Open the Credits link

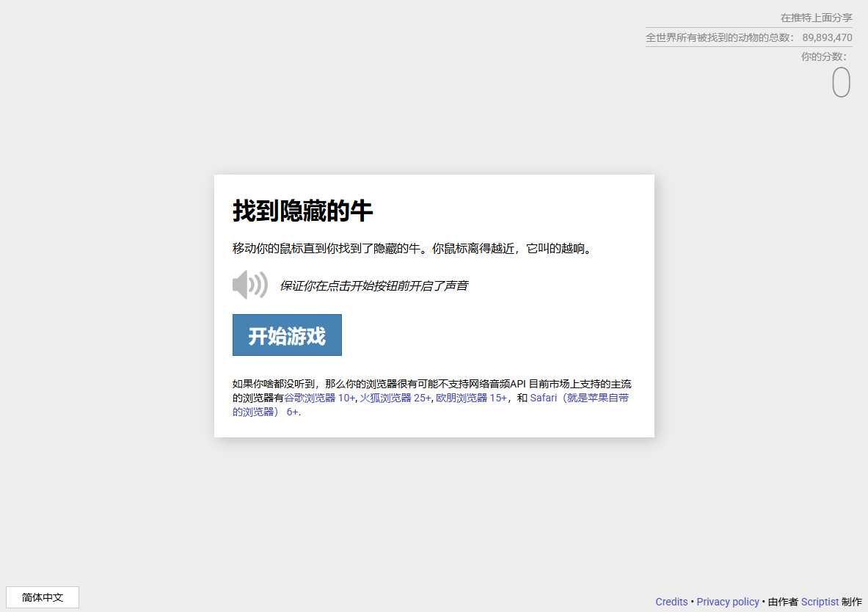[x=671, y=602]
